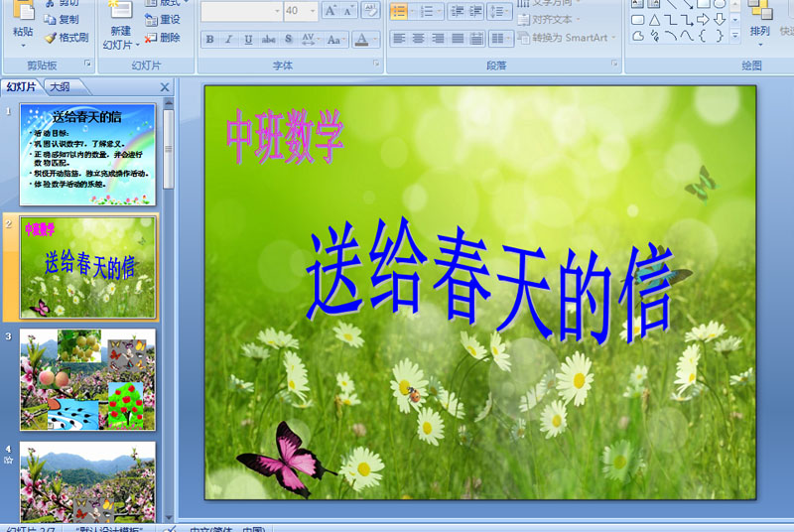This screenshot has width=794, height=532.
Task: Open the font name combo box
Action: click(x=241, y=11)
